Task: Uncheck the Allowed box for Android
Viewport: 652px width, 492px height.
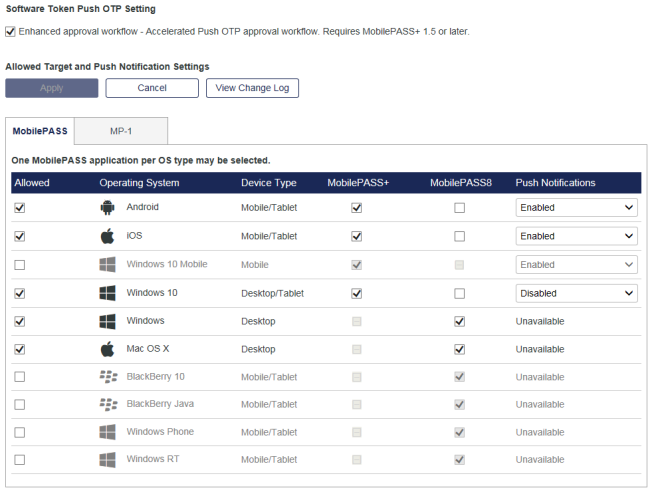Action: 20,208
